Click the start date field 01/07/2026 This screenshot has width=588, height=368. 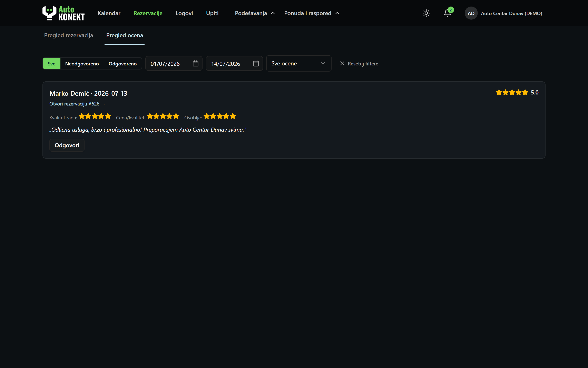[x=174, y=64]
